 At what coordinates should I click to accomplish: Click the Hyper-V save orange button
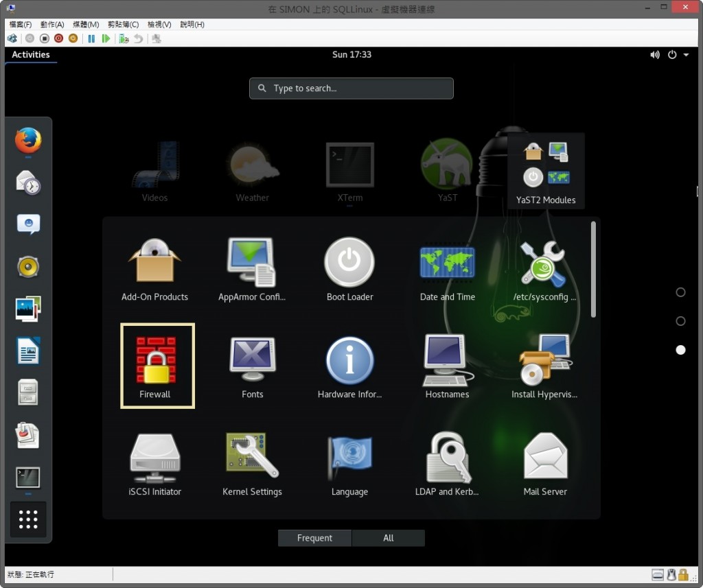click(73, 38)
